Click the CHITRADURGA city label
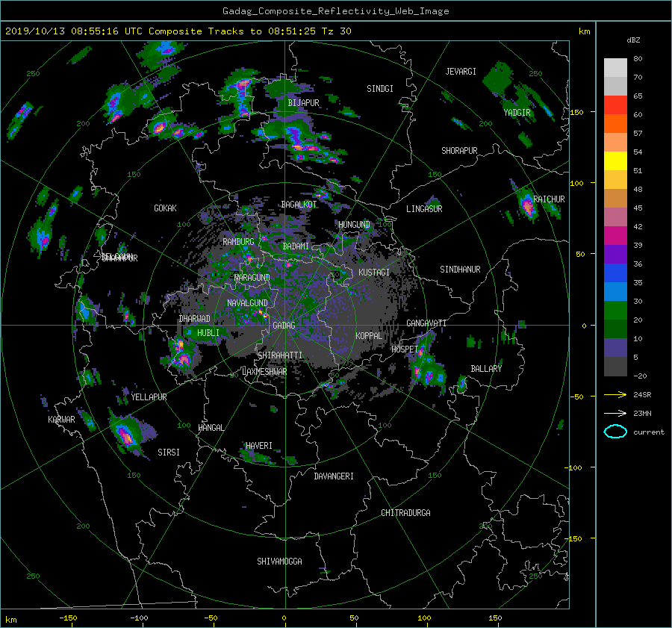672x628 pixels. pyautogui.click(x=405, y=513)
